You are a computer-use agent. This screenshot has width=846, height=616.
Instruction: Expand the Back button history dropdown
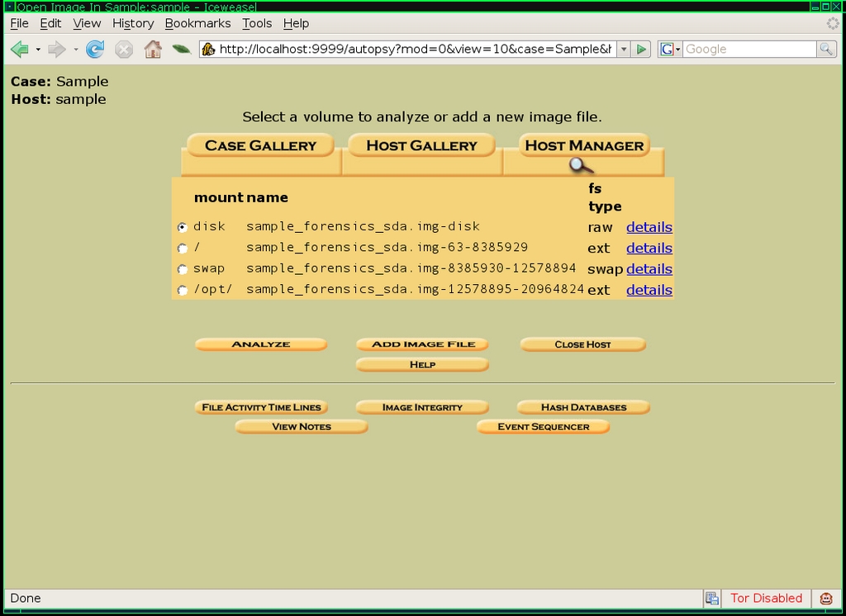[38, 50]
